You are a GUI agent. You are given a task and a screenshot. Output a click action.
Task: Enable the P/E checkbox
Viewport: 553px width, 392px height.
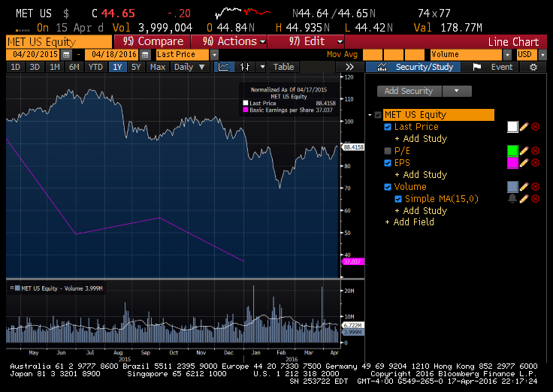(x=388, y=151)
